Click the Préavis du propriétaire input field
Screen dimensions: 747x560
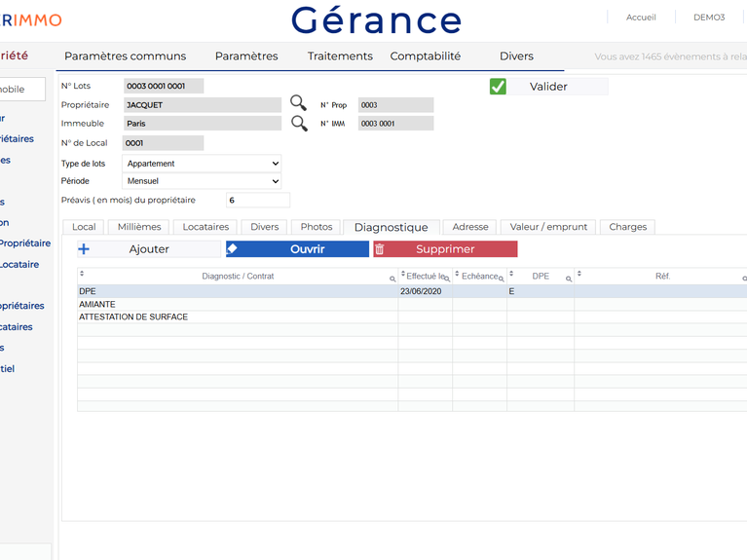[257, 201]
